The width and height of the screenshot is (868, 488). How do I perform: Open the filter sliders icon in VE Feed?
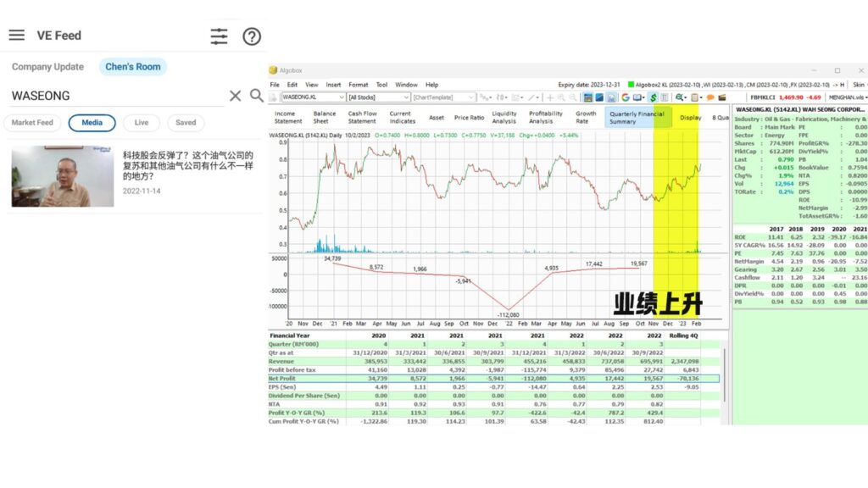coord(219,36)
